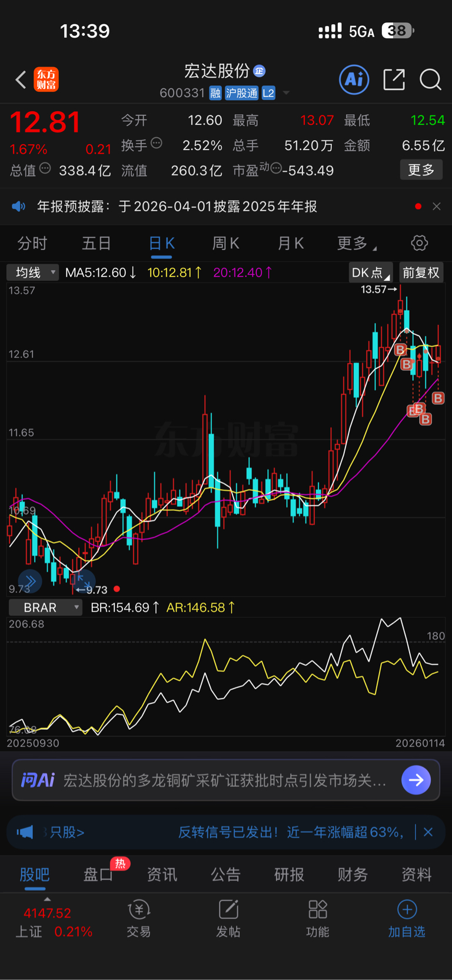The width and height of the screenshot is (452, 980).
Task: Submit the 问Ai question arrow button
Action: point(416,780)
